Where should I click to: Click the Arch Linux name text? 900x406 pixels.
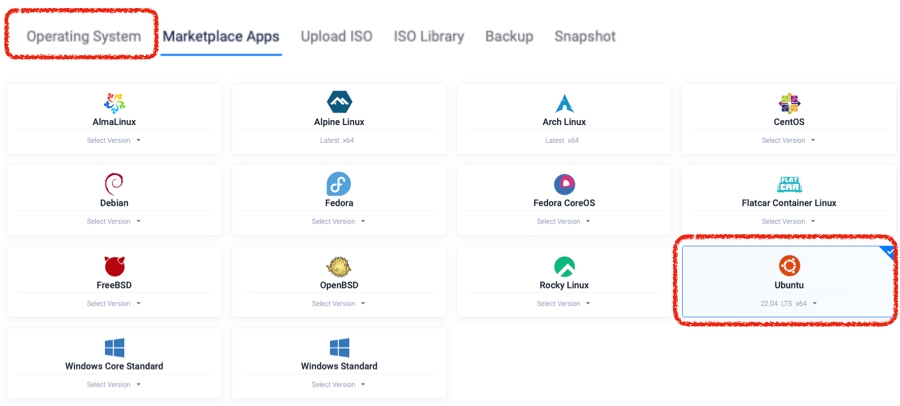point(564,122)
